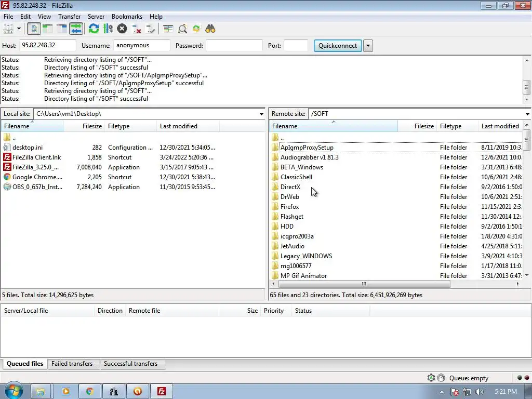Toggle transfer queue display
Viewport: 532px width, 399px height.
click(76, 29)
